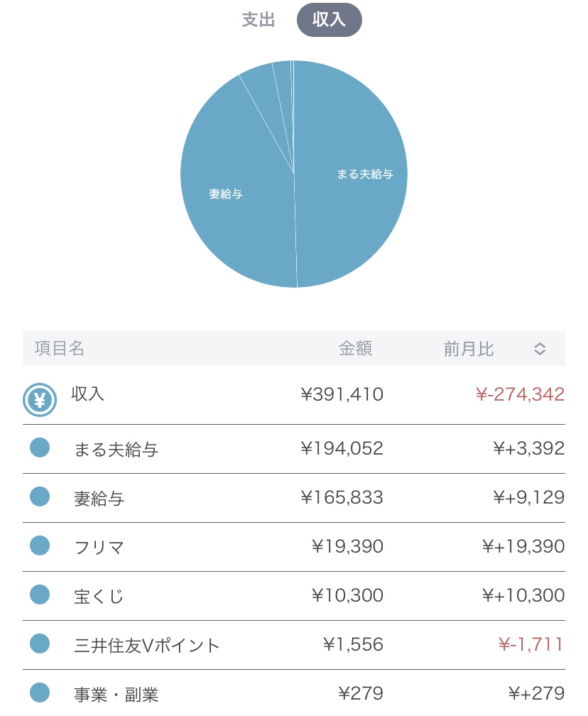Viewport: 588px width, 716px height.
Task: Click the yen icon beside 収入 total
Action: point(40,400)
